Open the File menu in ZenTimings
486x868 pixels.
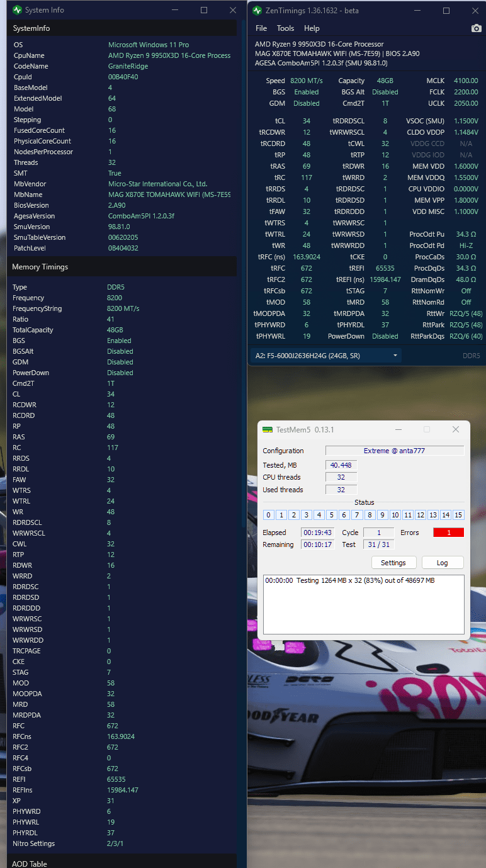[261, 28]
